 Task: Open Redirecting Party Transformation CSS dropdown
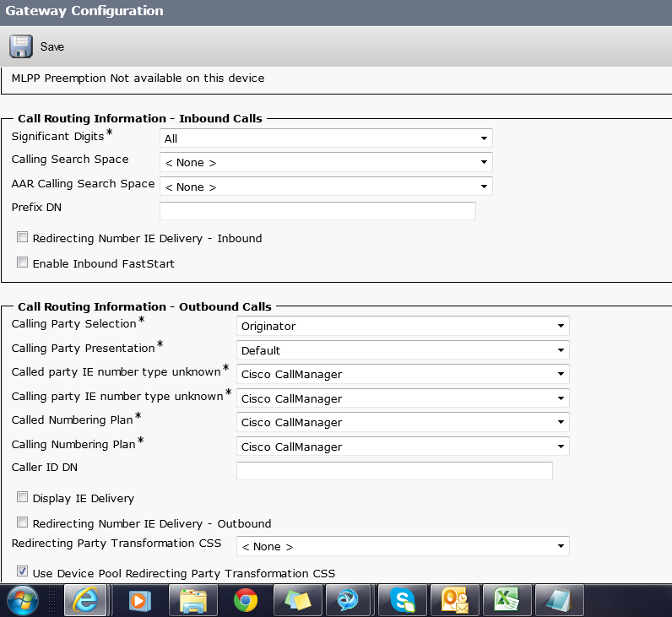click(403, 546)
